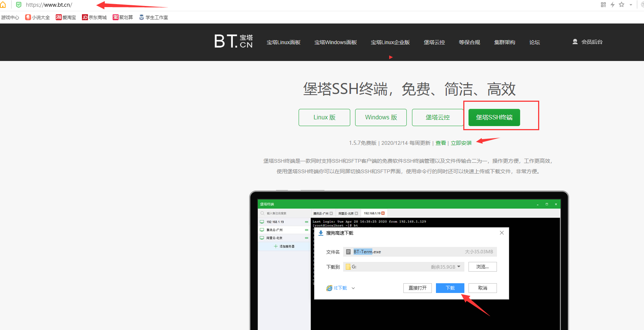Open the 会员后台 member link
This screenshot has height=330, width=644.
592,42
